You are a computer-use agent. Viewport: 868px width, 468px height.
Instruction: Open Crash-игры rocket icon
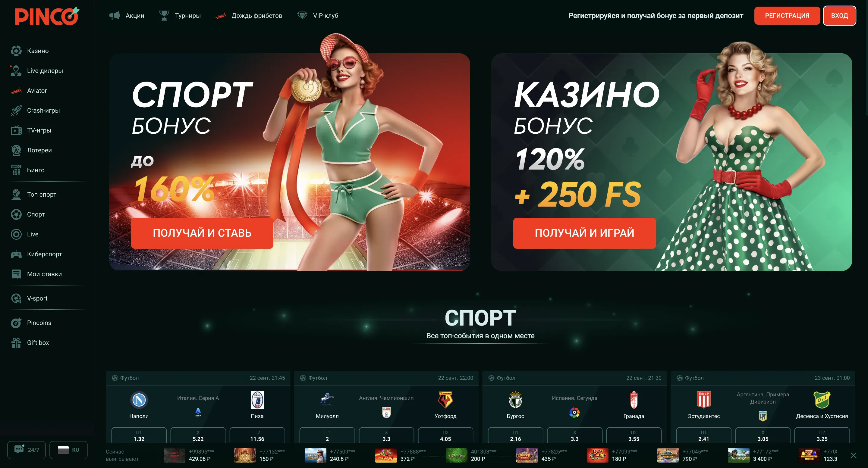(x=16, y=111)
